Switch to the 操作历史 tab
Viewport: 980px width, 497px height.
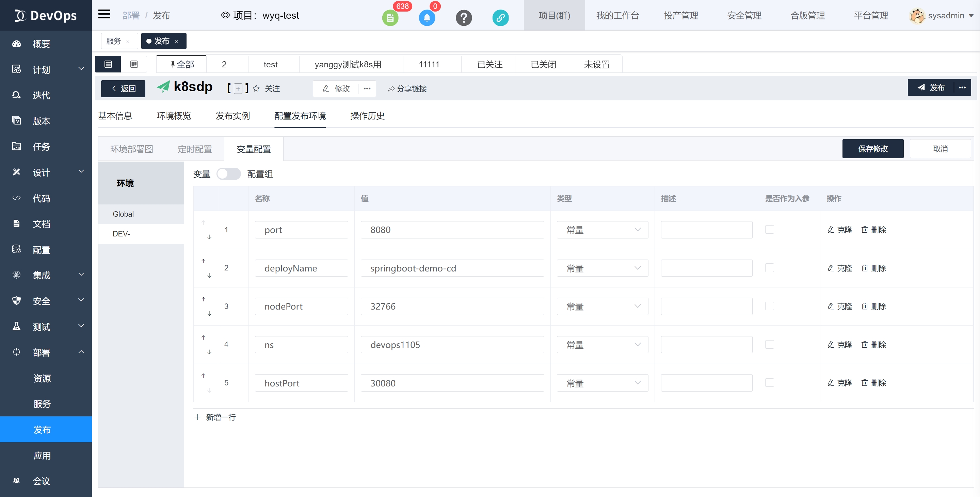367,116
